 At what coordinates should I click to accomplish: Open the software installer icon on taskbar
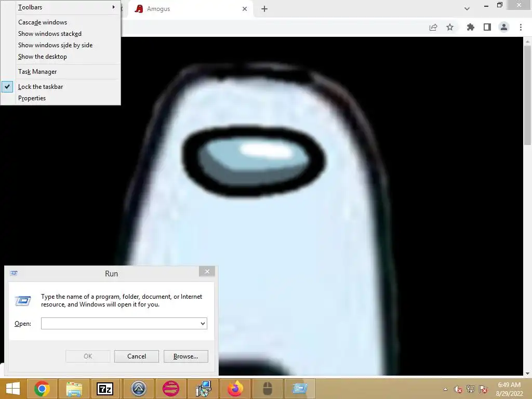203,389
